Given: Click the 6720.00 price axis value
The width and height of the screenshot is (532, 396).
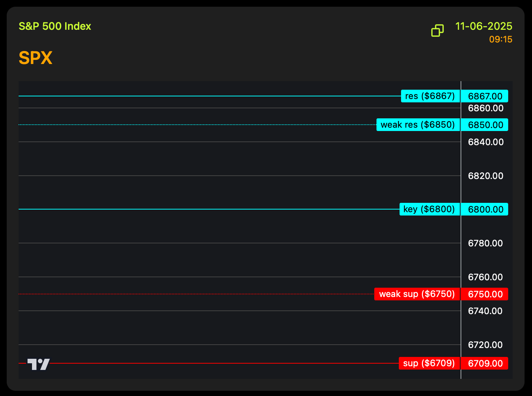Looking at the screenshot, I should 485,345.
